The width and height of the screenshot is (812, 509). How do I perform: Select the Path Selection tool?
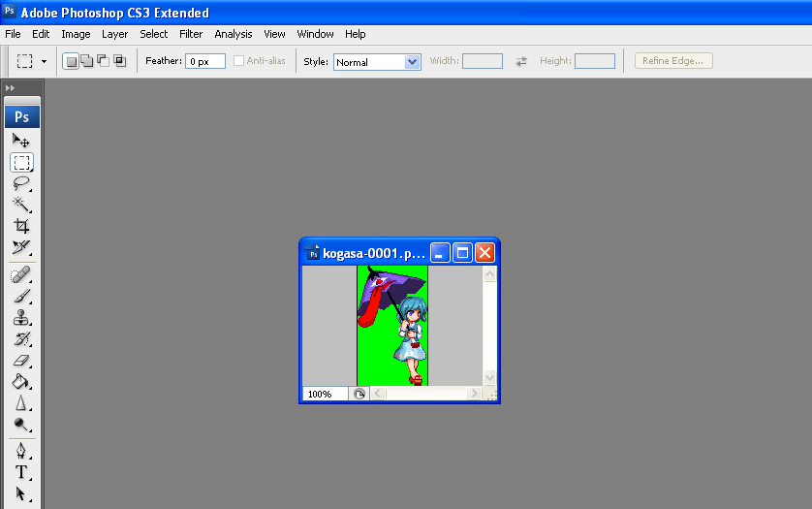point(21,493)
